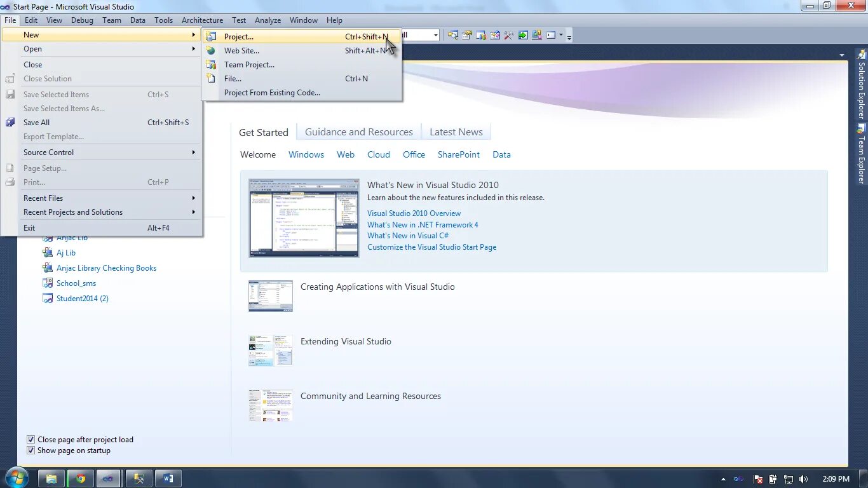Click the Team Project menu icon
The width and height of the screenshot is (868, 488).
pyautogui.click(x=211, y=65)
